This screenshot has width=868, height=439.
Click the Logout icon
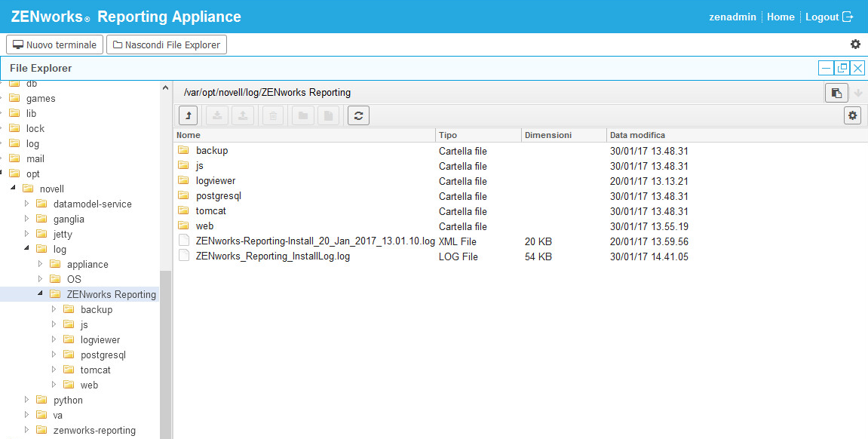pyautogui.click(x=848, y=17)
